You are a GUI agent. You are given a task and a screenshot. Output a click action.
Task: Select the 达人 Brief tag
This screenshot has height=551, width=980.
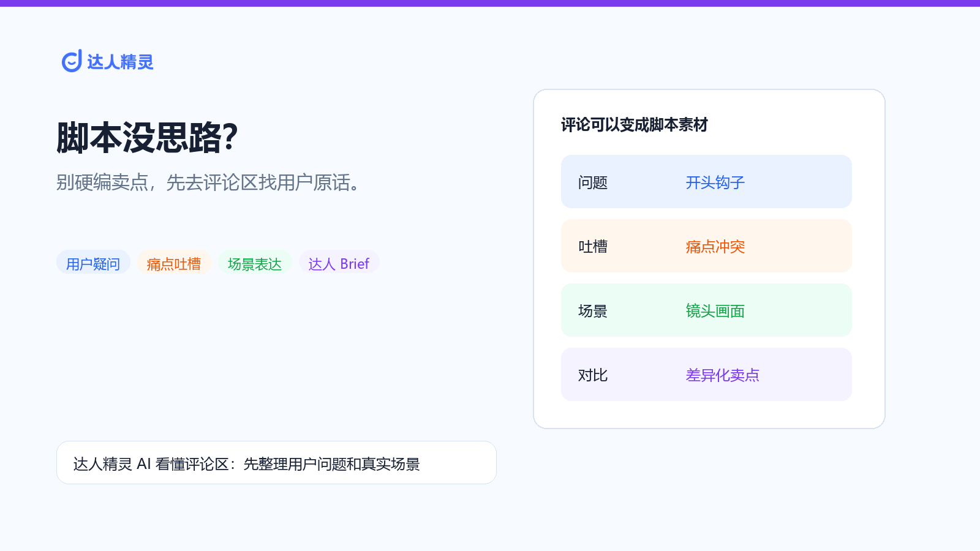(x=339, y=263)
